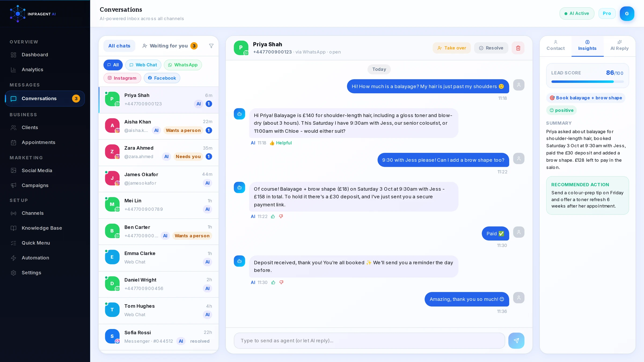The image size is (644, 362).
Task: Open Appointments from sidebar
Action: [45, 142]
